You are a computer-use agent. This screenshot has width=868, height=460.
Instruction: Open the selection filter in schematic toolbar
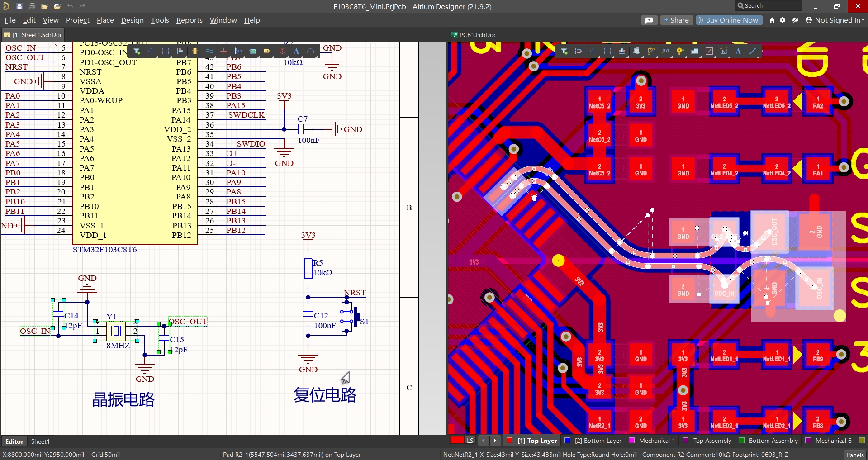[137, 51]
